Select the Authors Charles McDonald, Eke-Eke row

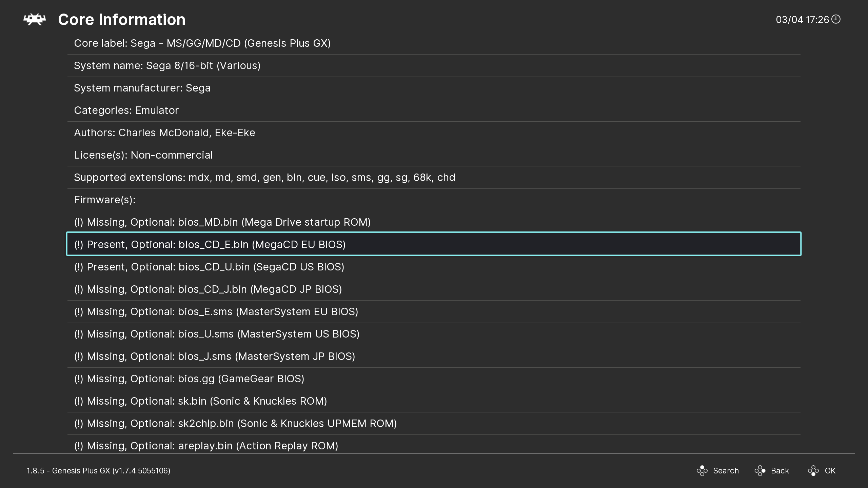tap(434, 133)
